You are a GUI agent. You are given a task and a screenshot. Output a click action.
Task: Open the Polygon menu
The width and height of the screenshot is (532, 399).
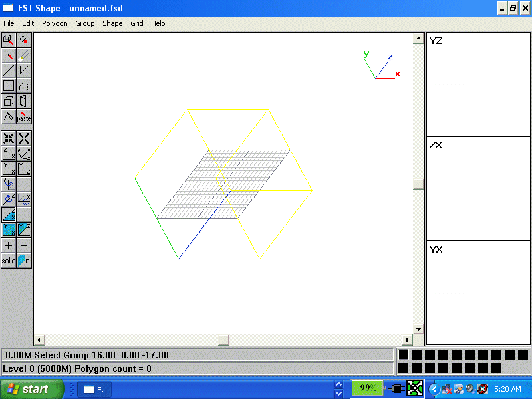pos(55,23)
